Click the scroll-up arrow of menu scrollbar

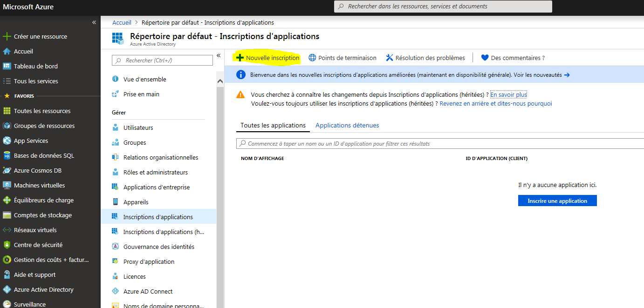[x=220, y=81]
